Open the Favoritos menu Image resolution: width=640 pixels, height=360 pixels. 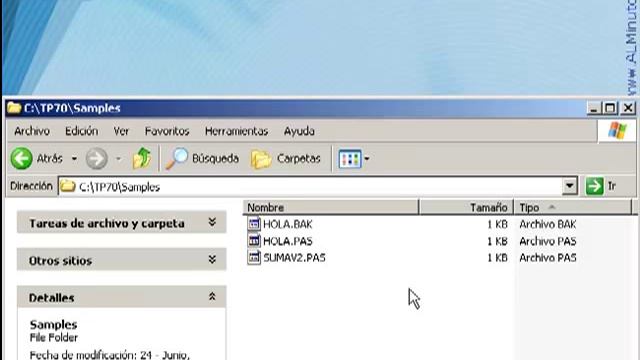point(167,131)
